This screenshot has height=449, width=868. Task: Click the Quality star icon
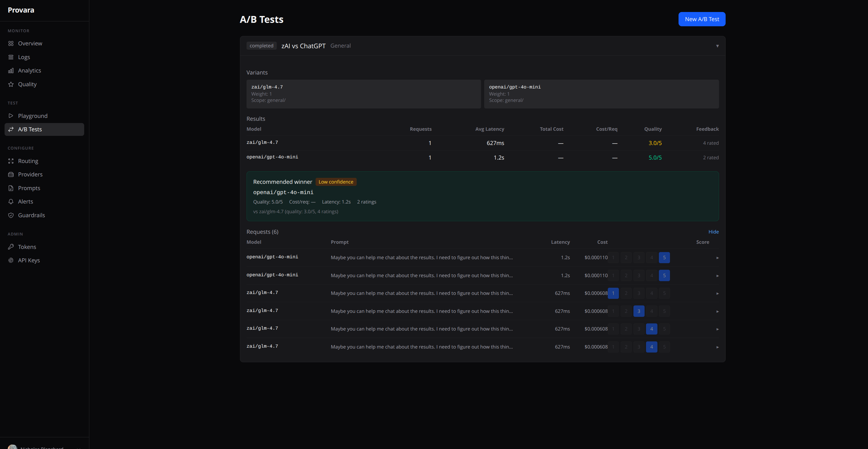point(11,84)
